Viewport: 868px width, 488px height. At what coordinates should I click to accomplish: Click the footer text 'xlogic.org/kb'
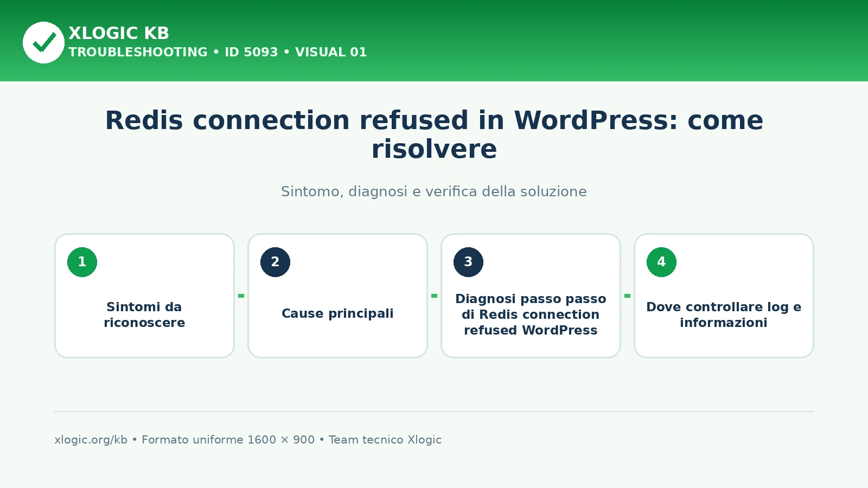[91, 440]
